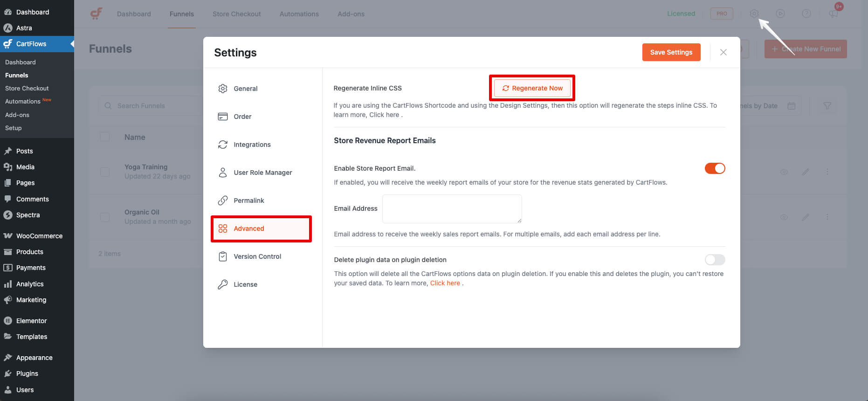
Task: Toggle the select-all funnels checkbox
Action: point(105,137)
